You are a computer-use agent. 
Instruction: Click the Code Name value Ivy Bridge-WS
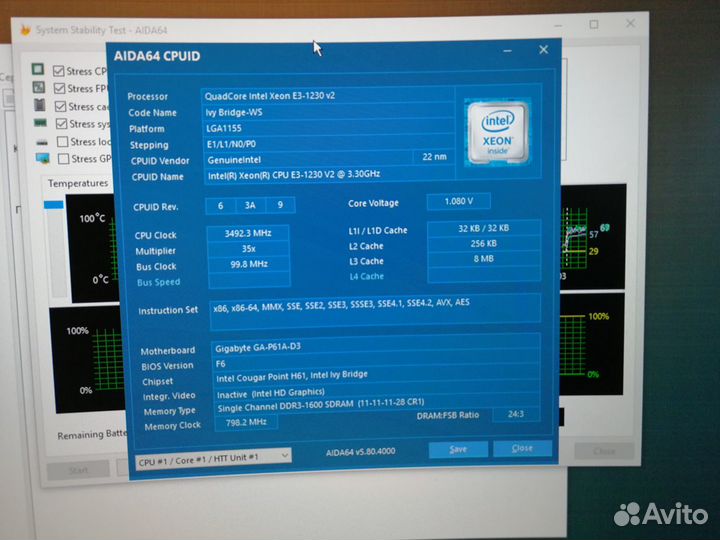pyautogui.click(x=328, y=112)
